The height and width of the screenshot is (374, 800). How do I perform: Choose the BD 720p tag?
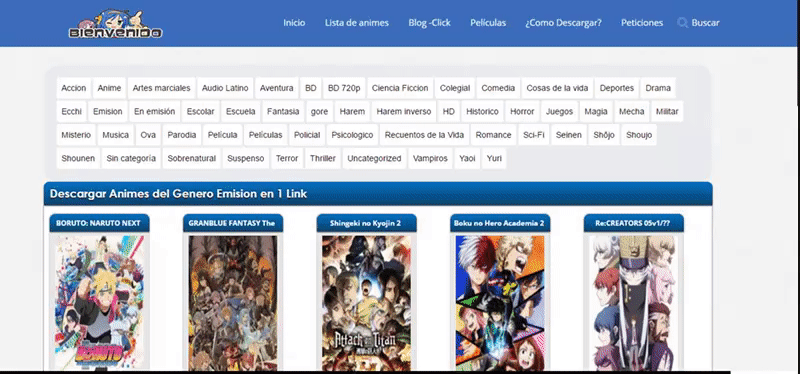(344, 88)
